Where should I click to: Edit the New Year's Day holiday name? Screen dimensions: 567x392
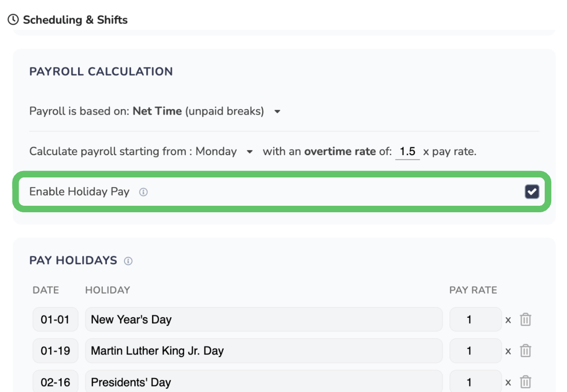[264, 320]
